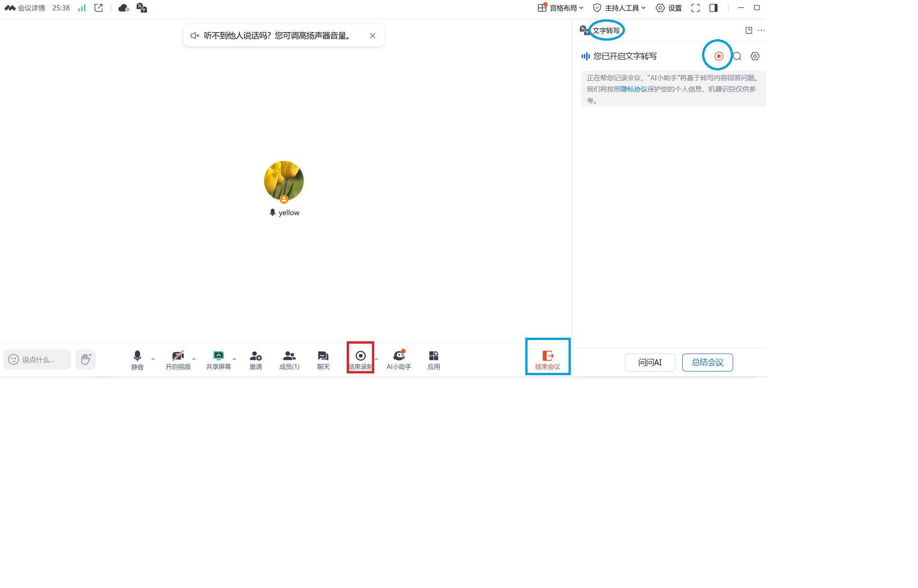The image size is (918, 588).
Task: Open the 聊天 chat panel
Action: (x=323, y=360)
